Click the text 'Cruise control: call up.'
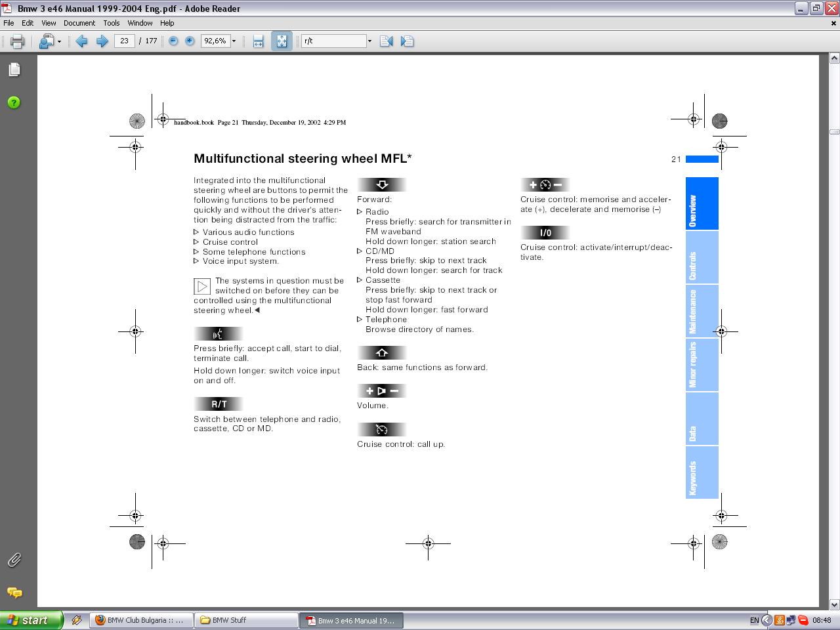Viewport: 840px width, 630px height. click(401, 444)
